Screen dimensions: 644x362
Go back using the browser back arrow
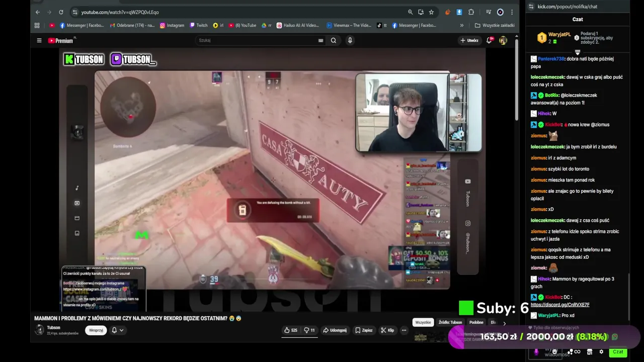38,12
